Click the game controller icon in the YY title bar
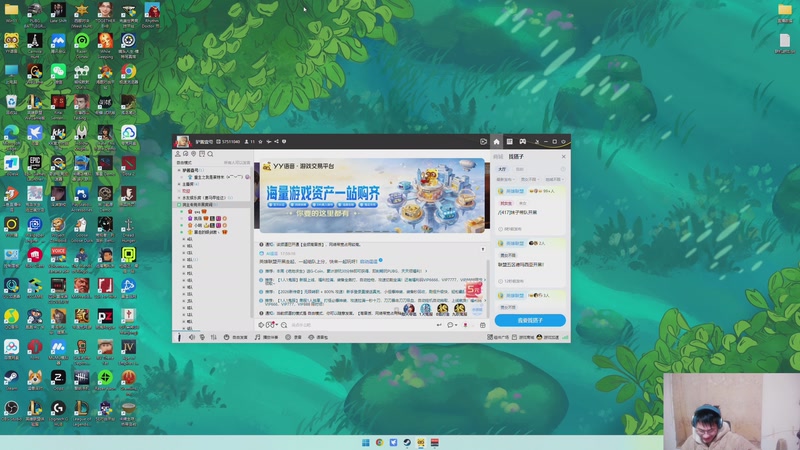Viewport: 800px width, 450px height. (522, 141)
